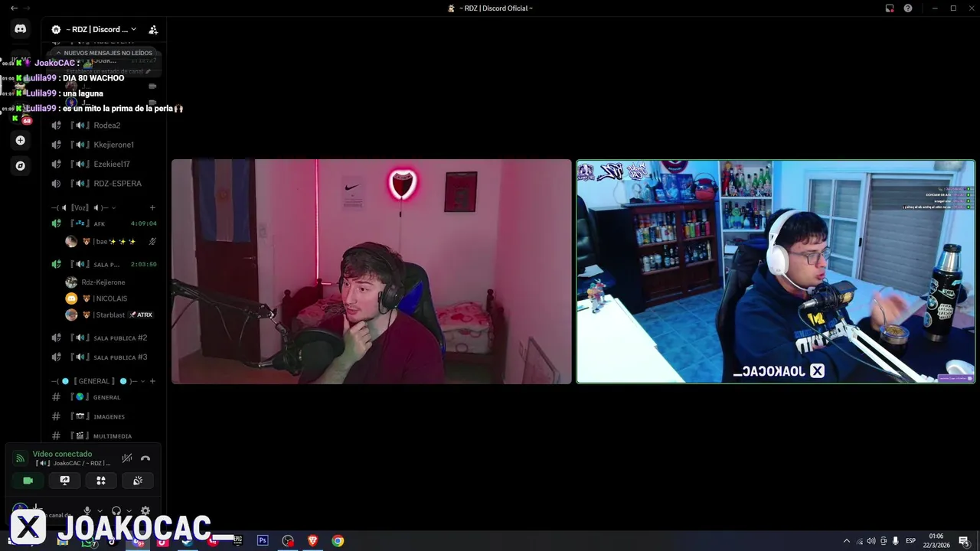This screenshot has height=551, width=980.
Task: Open the Discord inbox icon in title bar
Action: 890,8
